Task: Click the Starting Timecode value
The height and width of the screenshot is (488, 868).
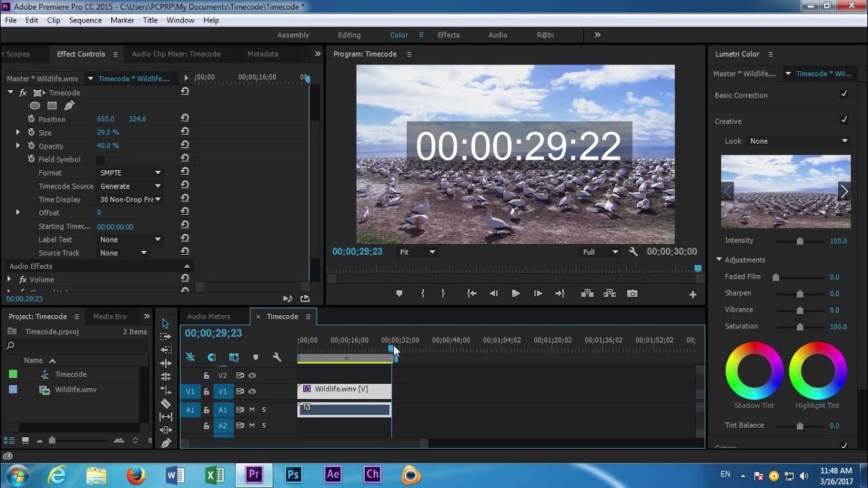Action: pyautogui.click(x=115, y=226)
